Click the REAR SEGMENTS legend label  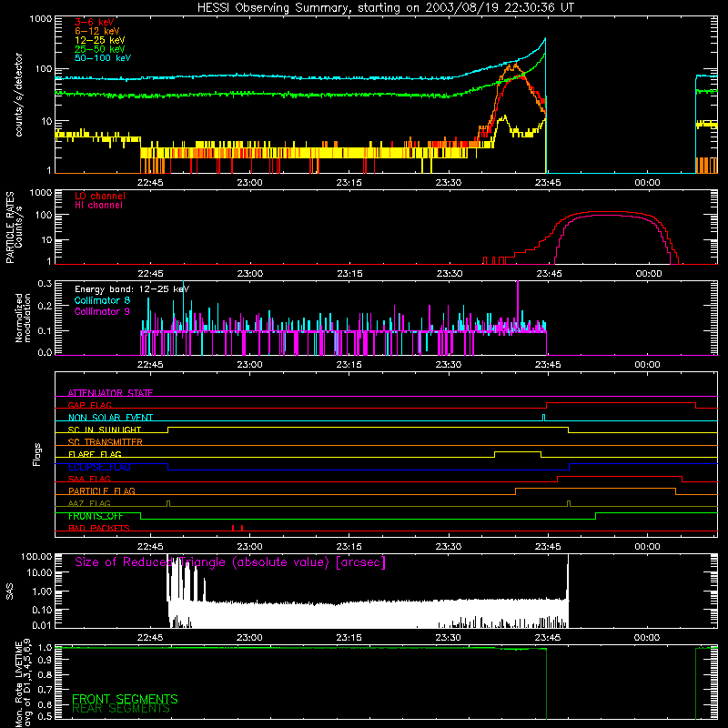click(121, 709)
